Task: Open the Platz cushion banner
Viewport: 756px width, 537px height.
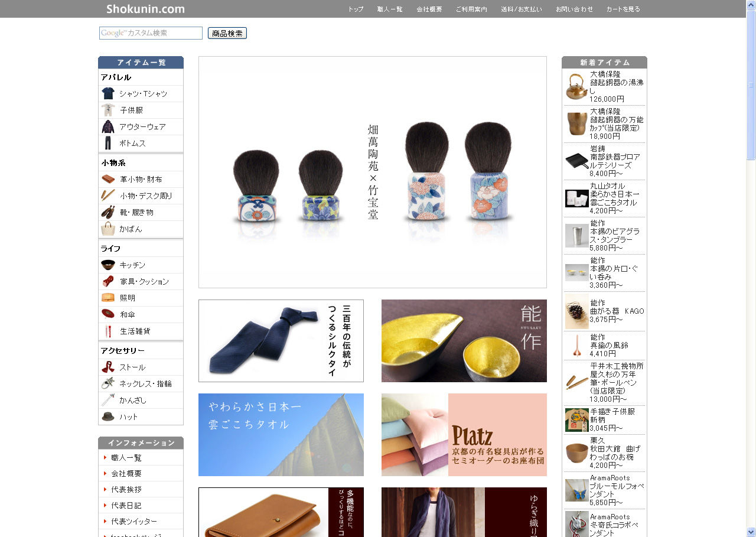Action: (464, 435)
